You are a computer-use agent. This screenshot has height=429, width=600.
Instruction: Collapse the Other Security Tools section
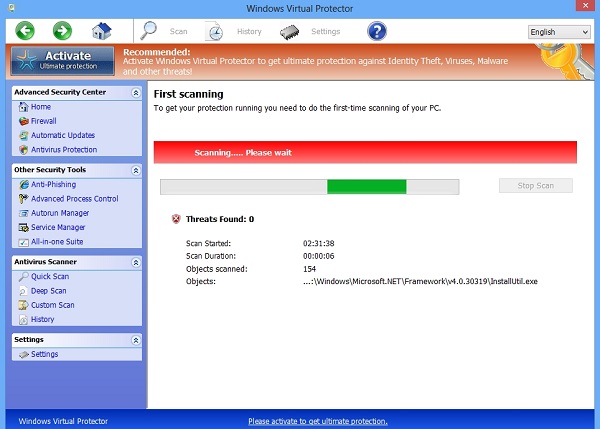click(135, 170)
